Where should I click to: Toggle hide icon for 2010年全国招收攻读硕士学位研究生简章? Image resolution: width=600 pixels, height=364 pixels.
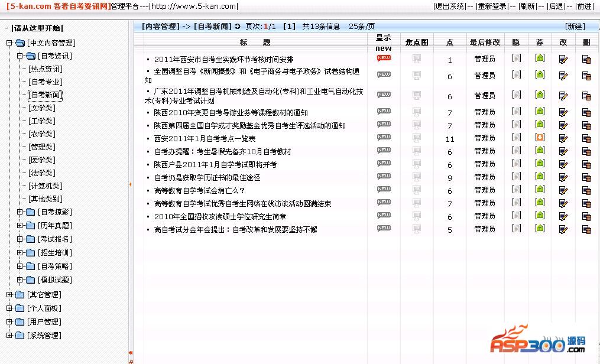(517, 215)
